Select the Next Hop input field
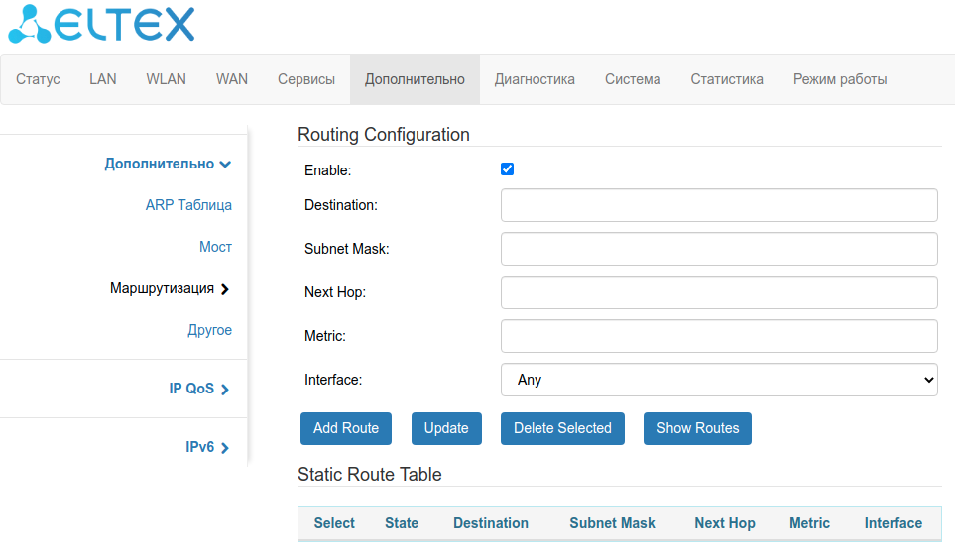The image size is (955, 560). (719, 292)
